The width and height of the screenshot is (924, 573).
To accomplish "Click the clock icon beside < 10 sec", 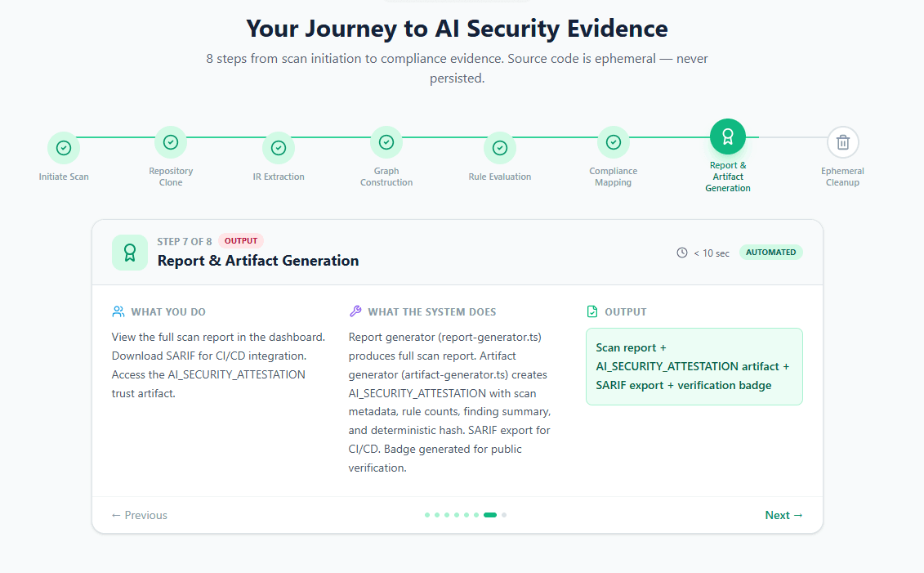I will pyautogui.click(x=682, y=253).
